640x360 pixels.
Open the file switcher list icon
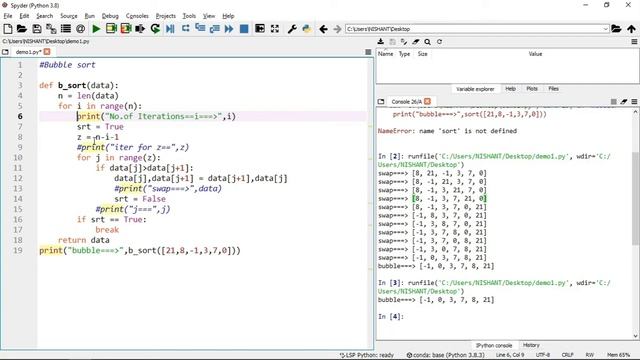pos(65,29)
